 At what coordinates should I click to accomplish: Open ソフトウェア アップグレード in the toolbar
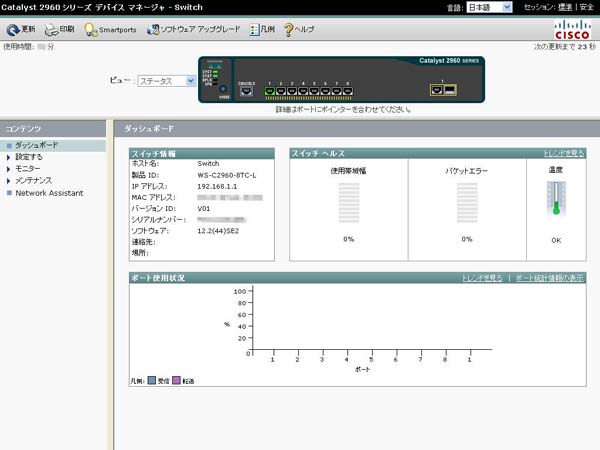194,30
